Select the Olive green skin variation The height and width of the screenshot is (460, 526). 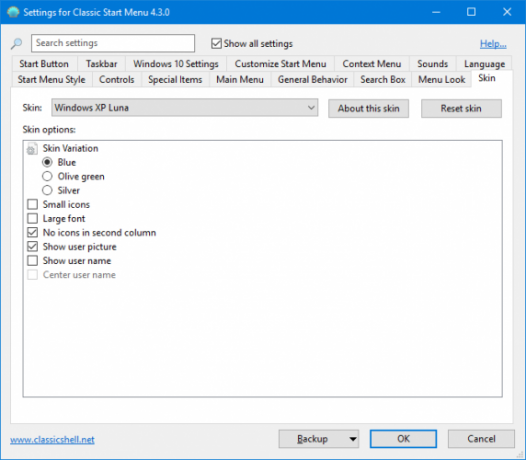[47, 176]
